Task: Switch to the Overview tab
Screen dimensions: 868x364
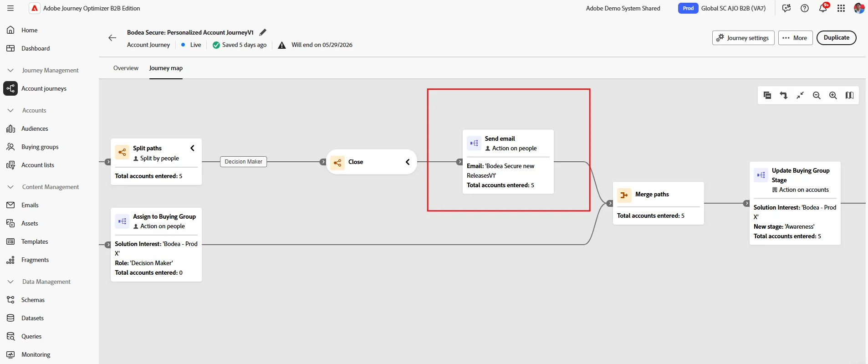Action: (x=126, y=68)
